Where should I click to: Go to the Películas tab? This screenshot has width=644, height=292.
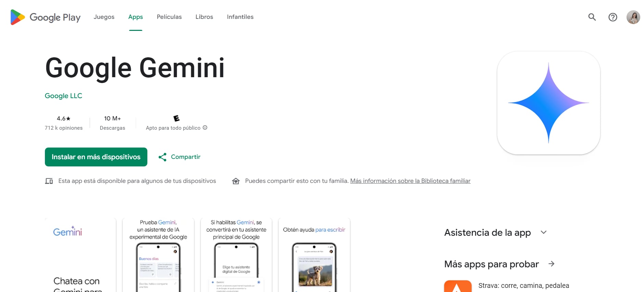point(169,17)
